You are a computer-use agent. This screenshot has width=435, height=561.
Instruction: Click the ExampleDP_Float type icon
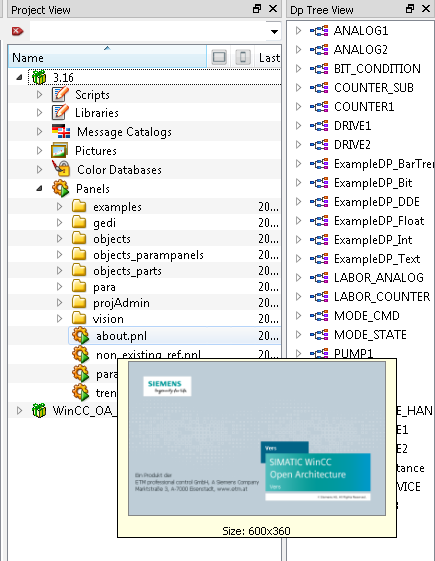319,220
